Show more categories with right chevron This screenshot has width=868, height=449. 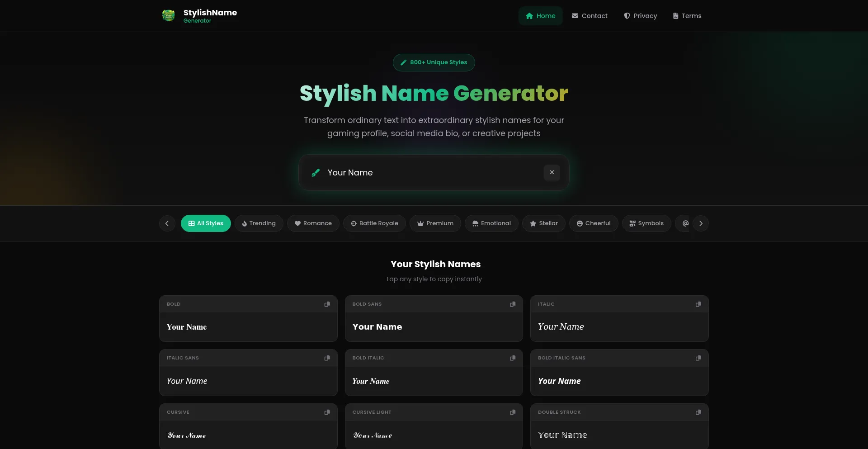point(701,223)
